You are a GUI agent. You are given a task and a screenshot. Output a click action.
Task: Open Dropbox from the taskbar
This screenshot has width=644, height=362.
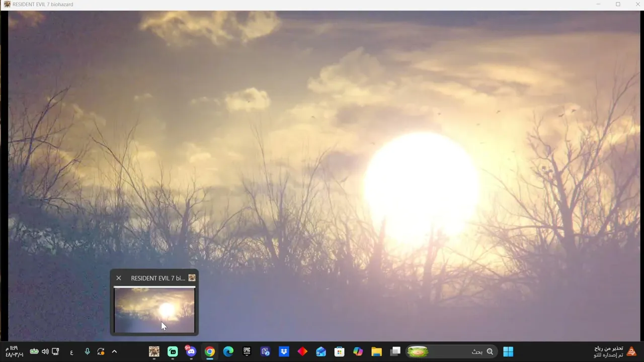(284, 351)
